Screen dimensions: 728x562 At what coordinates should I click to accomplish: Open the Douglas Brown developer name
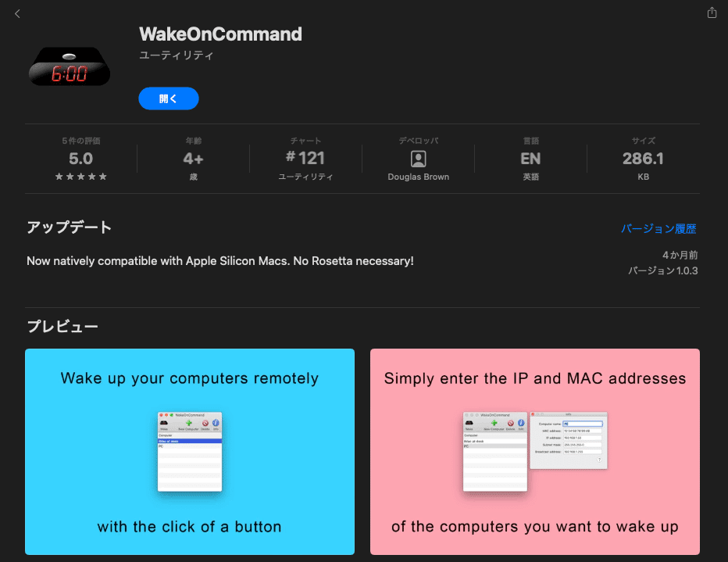[419, 177]
